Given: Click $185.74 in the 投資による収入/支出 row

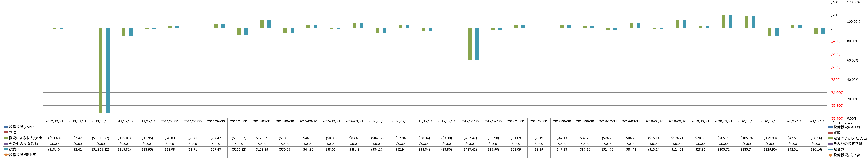Looking at the screenshot, I should [747, 138].
